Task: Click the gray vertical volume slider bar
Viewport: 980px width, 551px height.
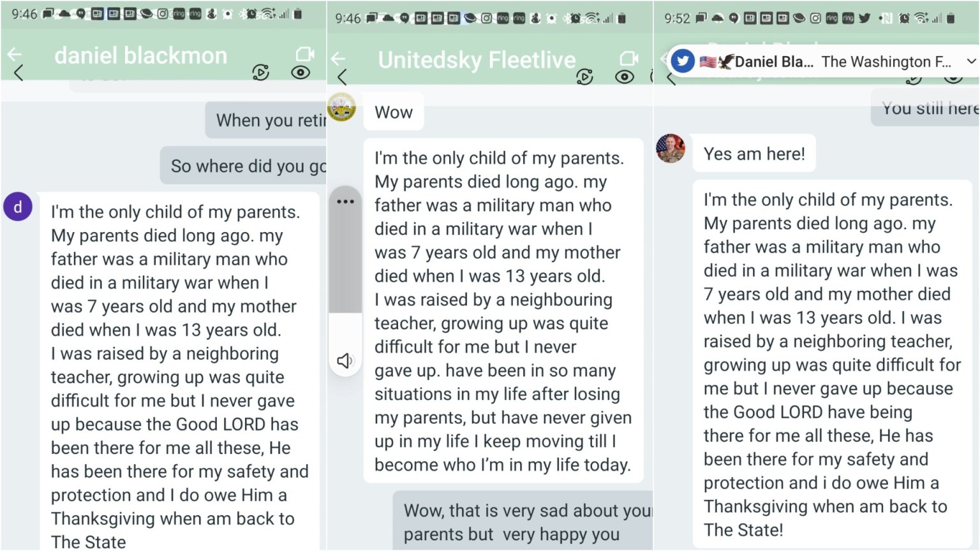Action: click(x=345, y=268)
